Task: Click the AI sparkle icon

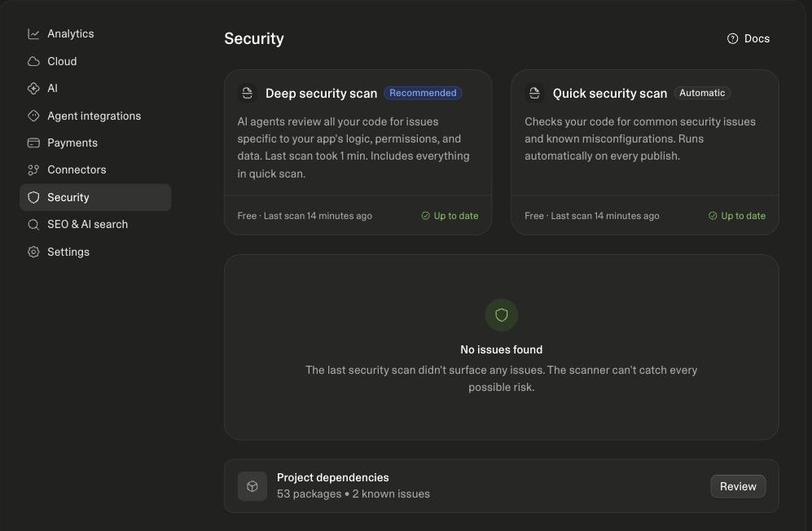Action: [33, 89]
